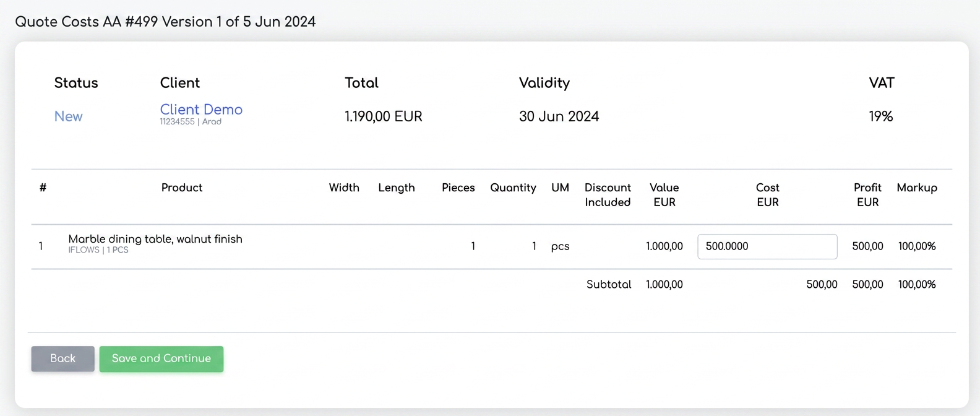Viewport: 980px width, 416px height.
Task: Click the Pieces column header
Action: pos(458,188)
